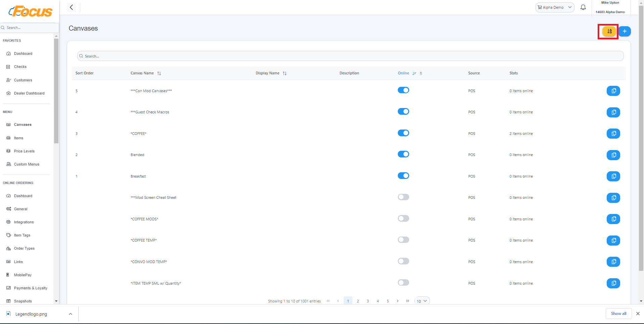644x324 pixels.
Task: Disable the Blended canvas online toggle
Action: coord(403,154)
